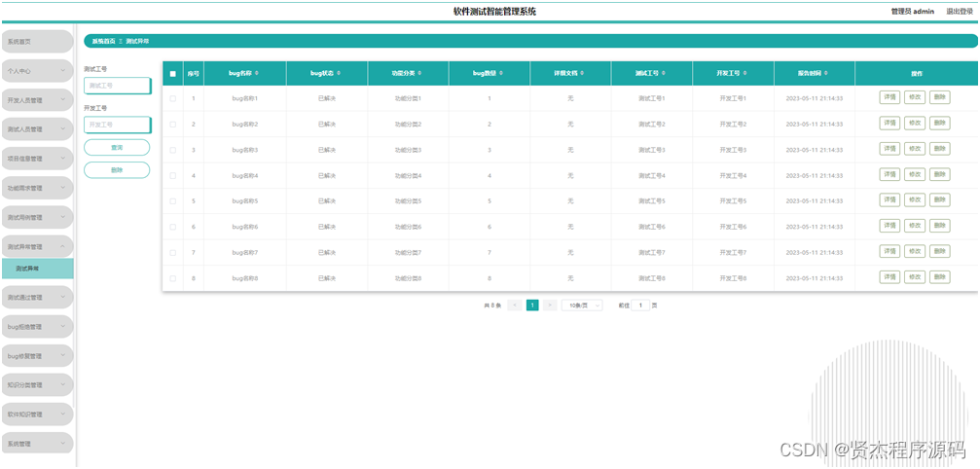The image size is (980, 469).
Task: Check the checkbox for row bug名称2
Action: click(173, 125)
